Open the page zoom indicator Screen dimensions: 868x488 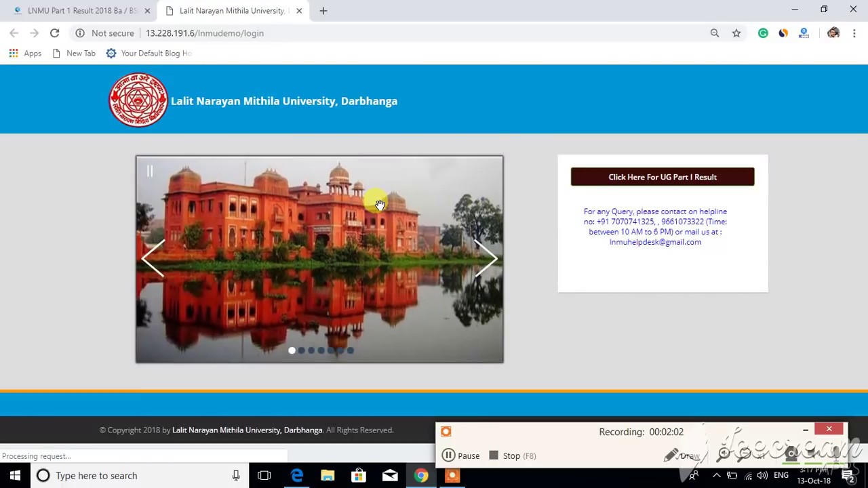coord(715,33)
